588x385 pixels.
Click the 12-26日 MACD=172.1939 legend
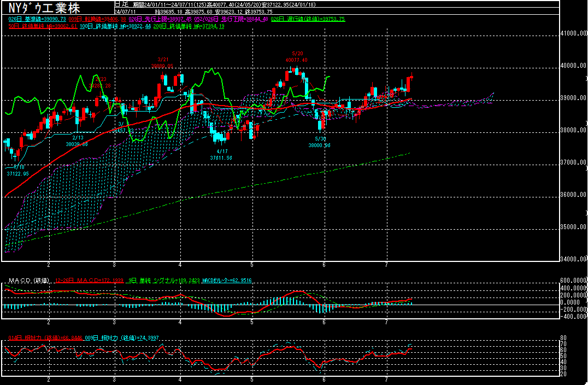pyautogui.click(x=89, y=281)
